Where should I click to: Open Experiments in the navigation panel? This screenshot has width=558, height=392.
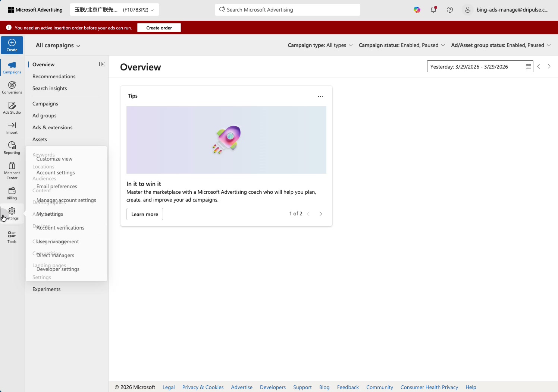46,289
